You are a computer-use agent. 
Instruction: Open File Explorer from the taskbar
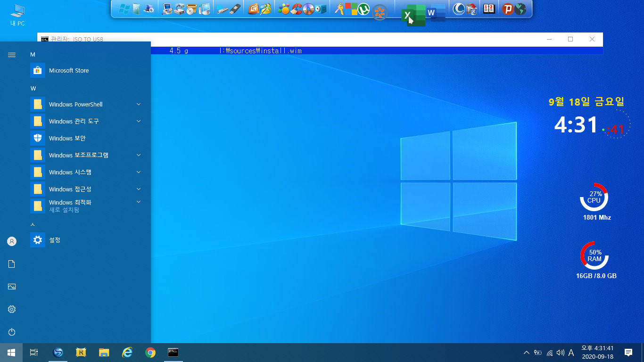(x=104, y=352)
